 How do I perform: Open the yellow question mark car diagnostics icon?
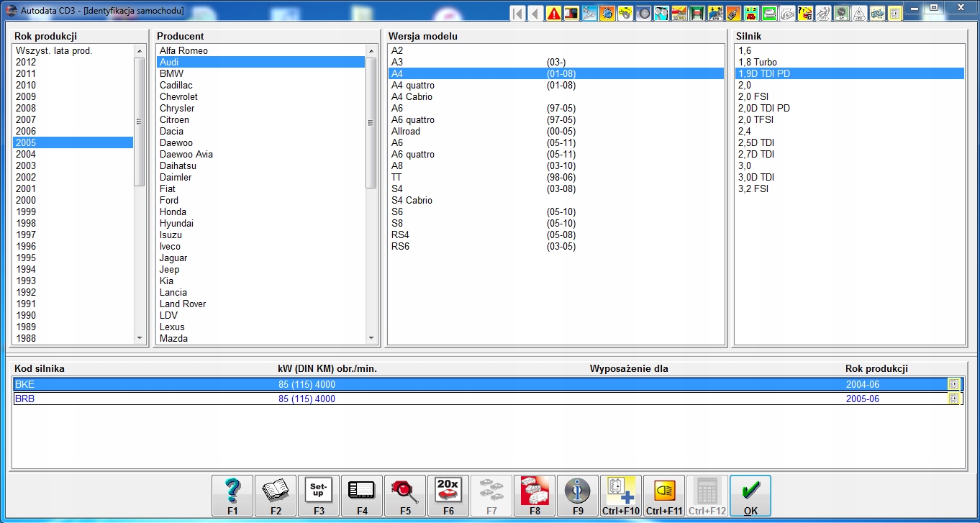click(805, 13)
